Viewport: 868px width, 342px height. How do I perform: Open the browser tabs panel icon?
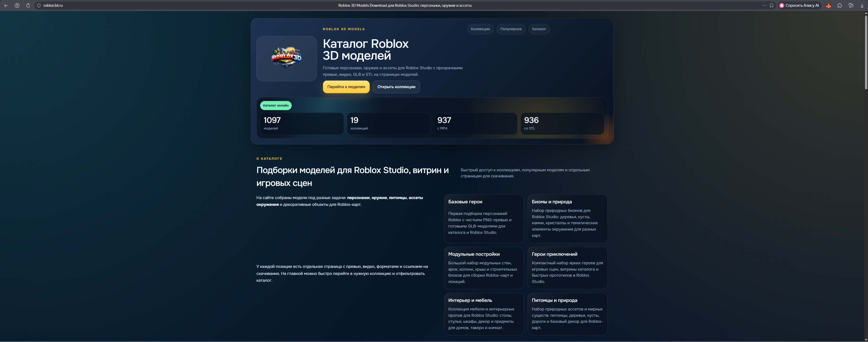[851, 5]
